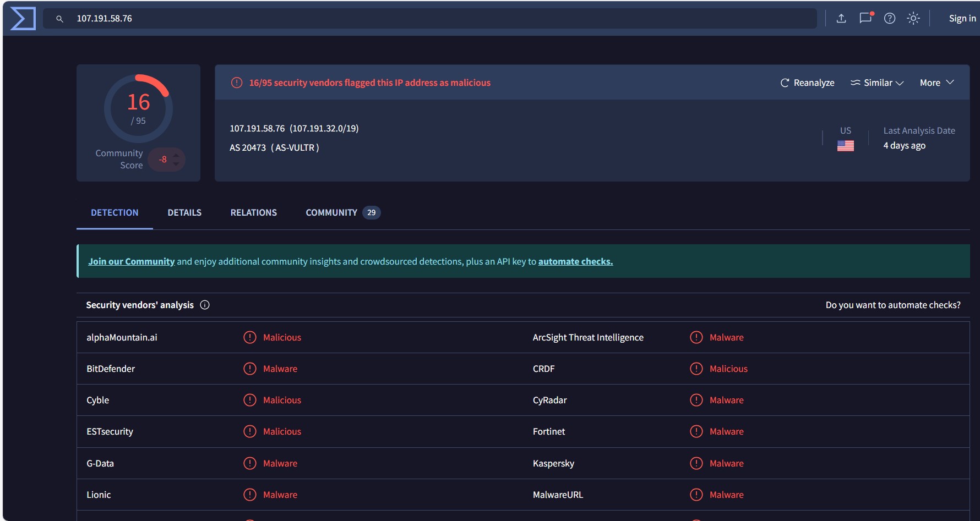Click the CyRadar vendor name
Viewport: 980px width, 521px height.
tap(549, 400)
